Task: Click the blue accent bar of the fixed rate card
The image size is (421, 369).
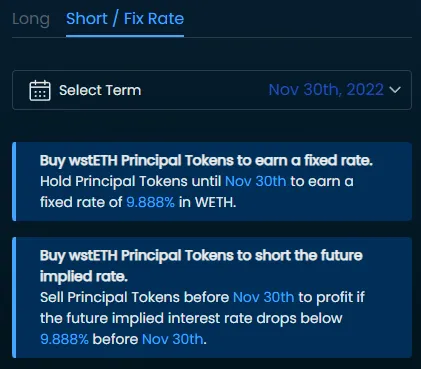Action: coord(14,181)
